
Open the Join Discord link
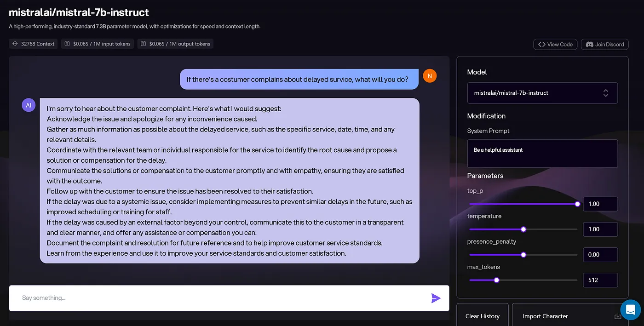tap(604, 45)
